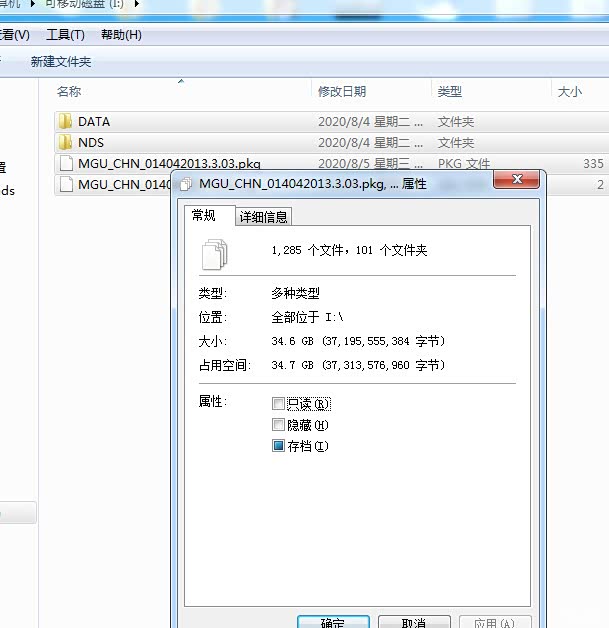This screenshot has width=609, height=628.
Task: Close the properties dialog with red X
Action: [x=517, y=180]
